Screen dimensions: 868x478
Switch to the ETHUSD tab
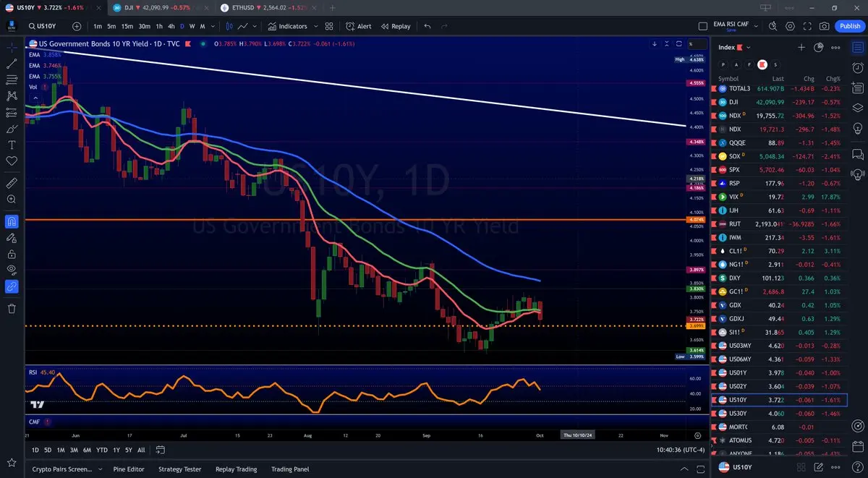tap(267, 7)
